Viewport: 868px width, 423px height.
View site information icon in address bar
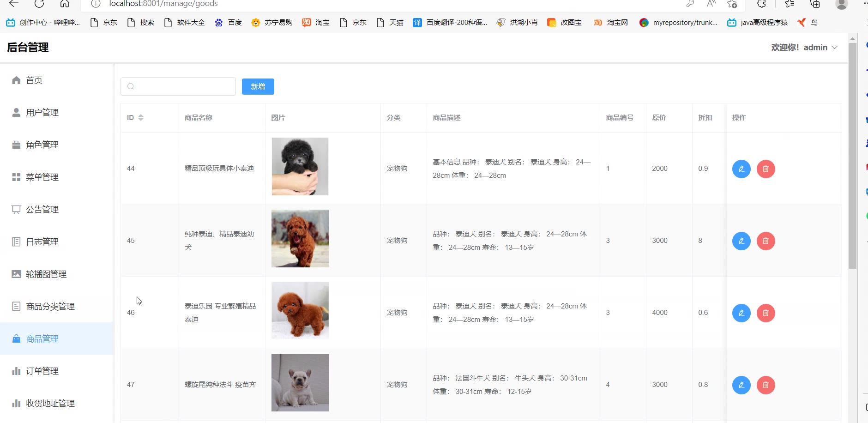pos(96,4)
